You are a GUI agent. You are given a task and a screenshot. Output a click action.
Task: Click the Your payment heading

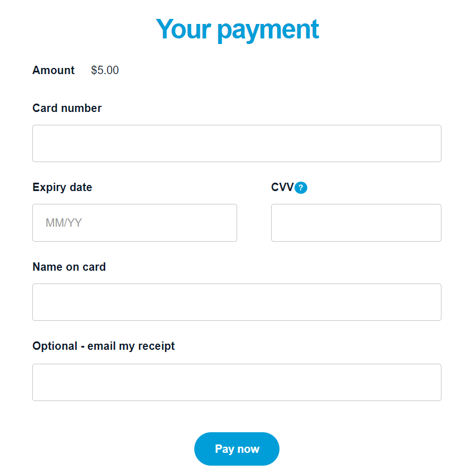point(237,30)
